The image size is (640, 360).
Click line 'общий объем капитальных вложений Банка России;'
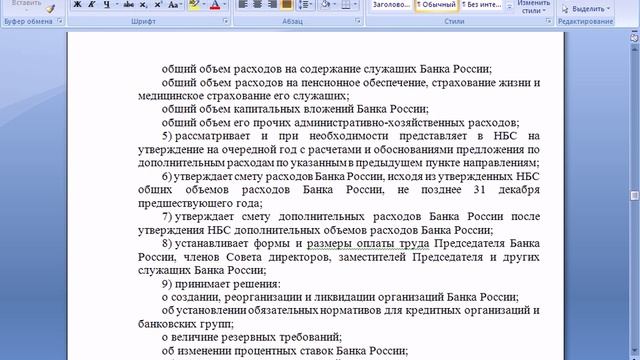click(295, 109)
